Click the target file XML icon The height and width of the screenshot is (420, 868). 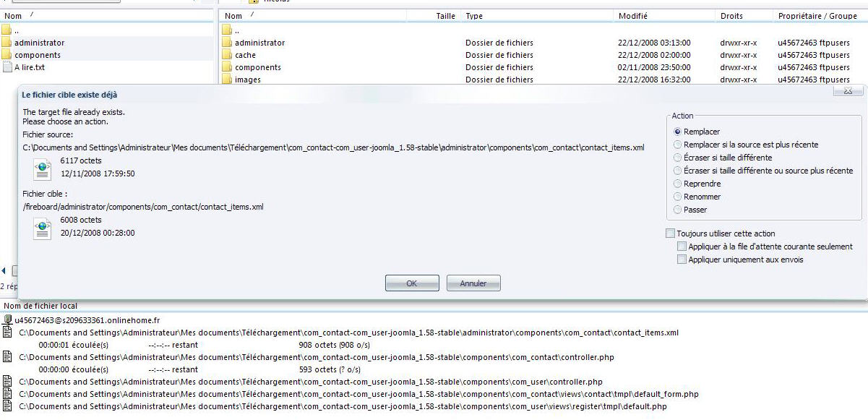[42, 228]
